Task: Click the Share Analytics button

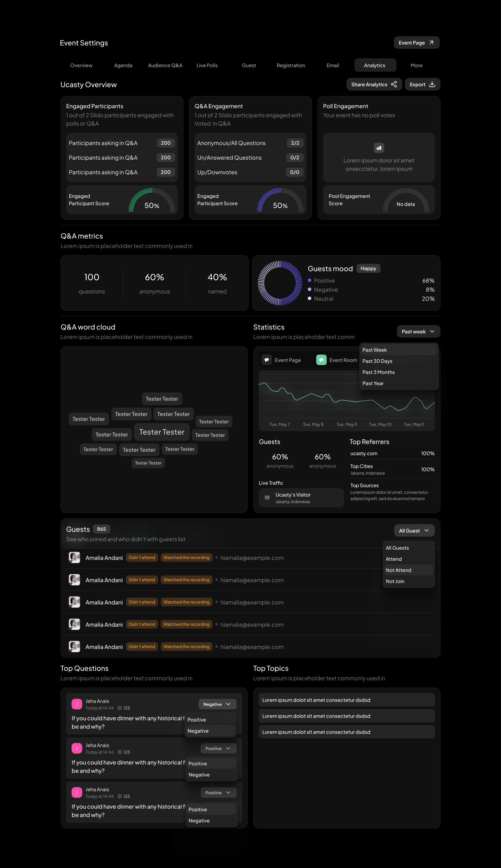Action: click(374, 84)
